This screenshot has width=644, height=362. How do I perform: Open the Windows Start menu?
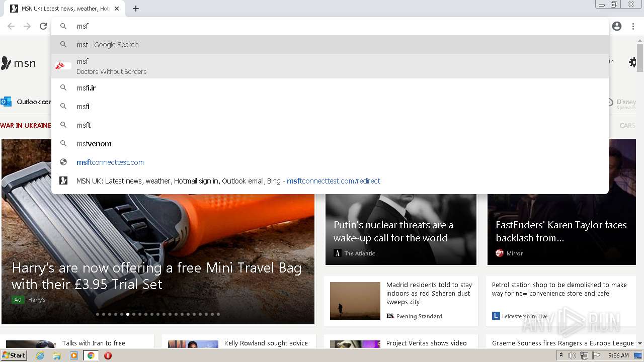14,355
